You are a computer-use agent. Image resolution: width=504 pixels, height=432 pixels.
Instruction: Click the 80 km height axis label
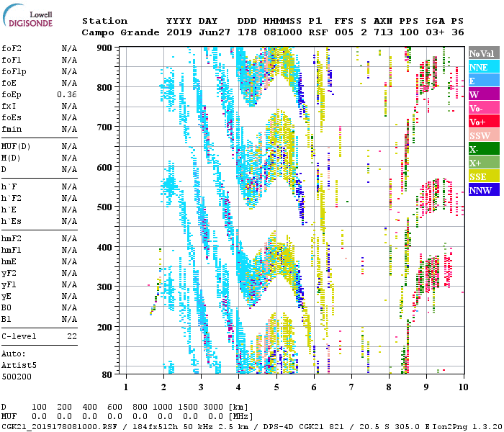coord(107,374)
